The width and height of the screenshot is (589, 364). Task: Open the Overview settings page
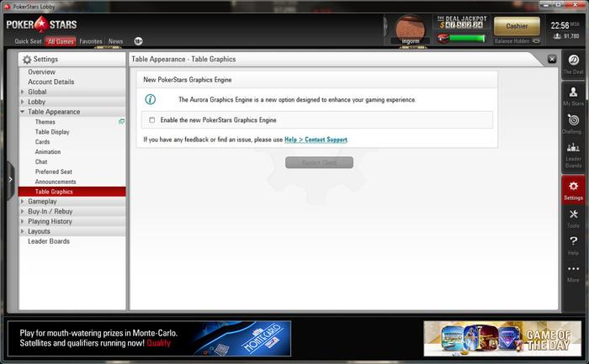click(42, 71)
